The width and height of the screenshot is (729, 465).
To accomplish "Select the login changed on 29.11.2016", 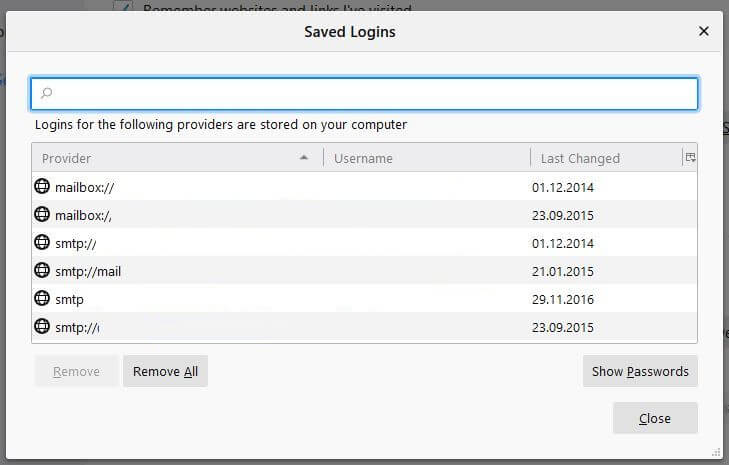I will [x=364, y=299].
